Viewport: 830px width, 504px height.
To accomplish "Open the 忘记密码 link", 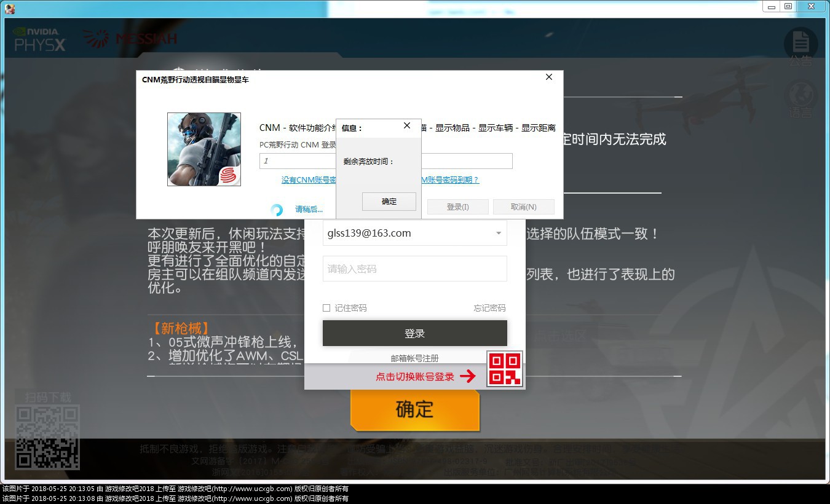I will (x=489, y=308).
